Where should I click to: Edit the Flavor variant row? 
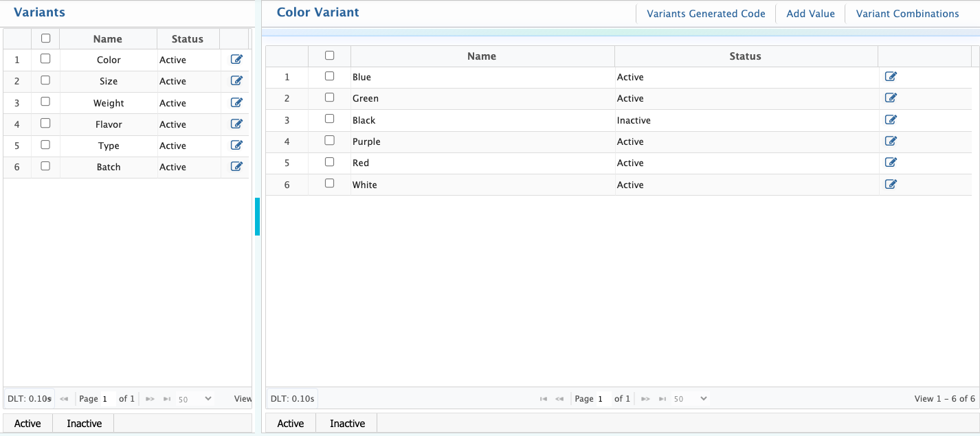tap(236, 124)
